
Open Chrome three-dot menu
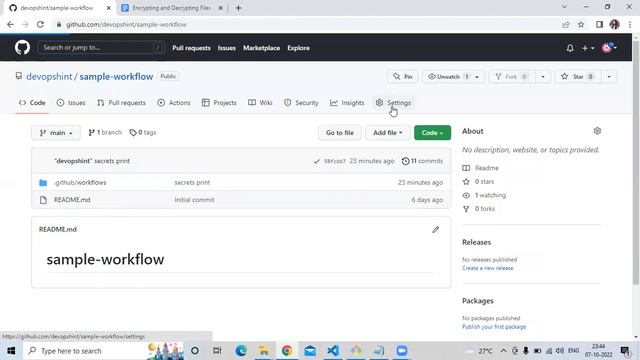(x=630, y=24)
